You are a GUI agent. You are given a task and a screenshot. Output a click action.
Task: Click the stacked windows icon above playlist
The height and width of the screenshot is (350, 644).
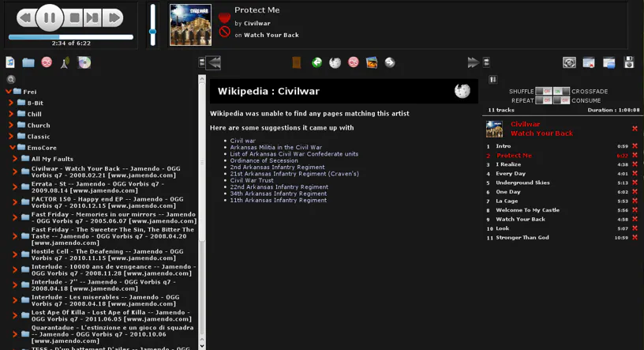[608, 62]
